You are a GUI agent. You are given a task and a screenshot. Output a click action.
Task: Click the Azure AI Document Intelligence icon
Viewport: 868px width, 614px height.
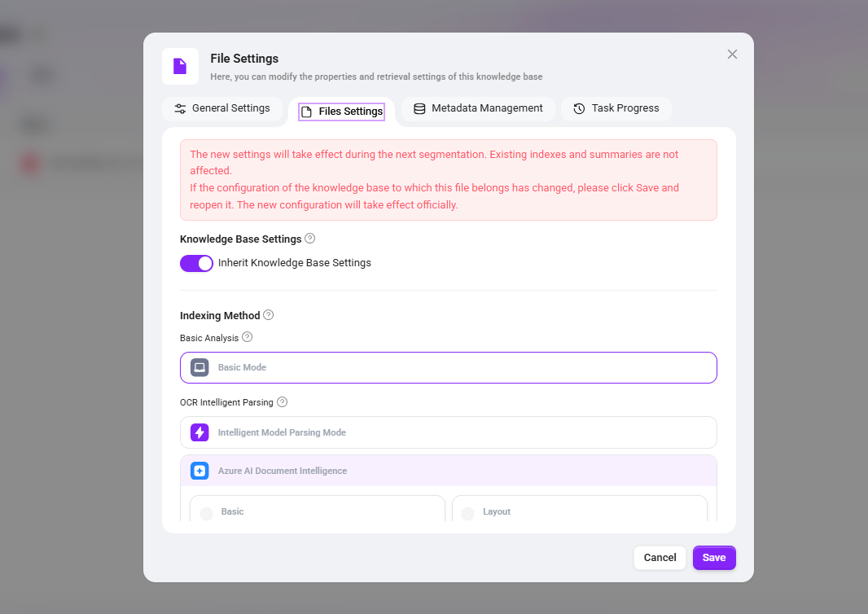click(x=199, y=471)
